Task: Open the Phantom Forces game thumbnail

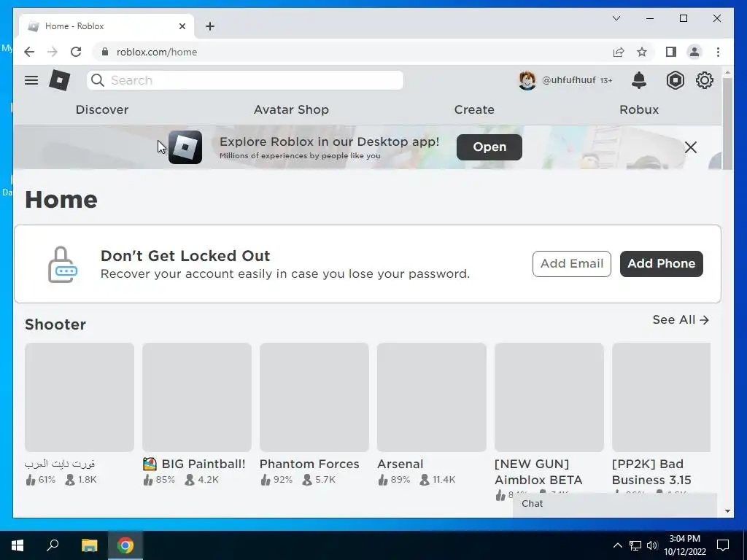Action: click(314, 397)
